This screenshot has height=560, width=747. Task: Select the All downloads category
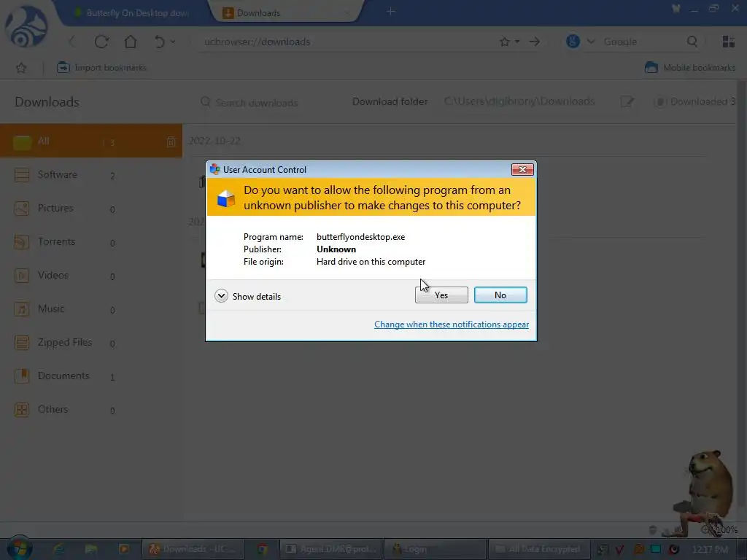point(91,141)
